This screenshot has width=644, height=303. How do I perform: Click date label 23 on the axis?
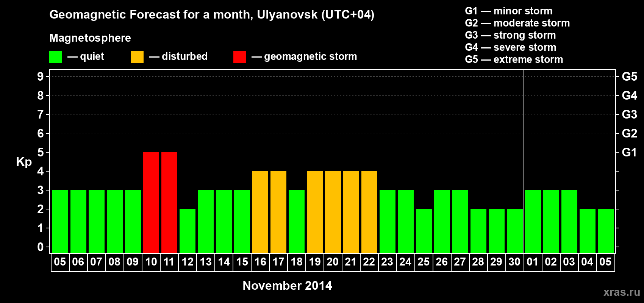click(x=387, y=262)
